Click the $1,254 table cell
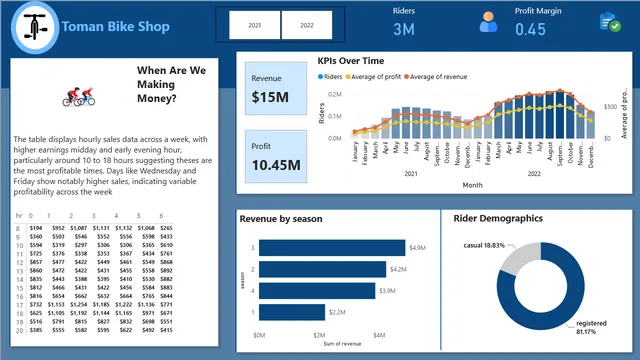Image resolution: width=640 pixels, height=360 pixels. 78,304
